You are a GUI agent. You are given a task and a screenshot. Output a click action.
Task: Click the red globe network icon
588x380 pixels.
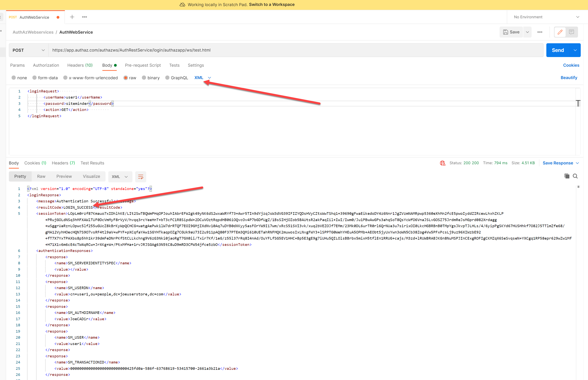point(443,163)
